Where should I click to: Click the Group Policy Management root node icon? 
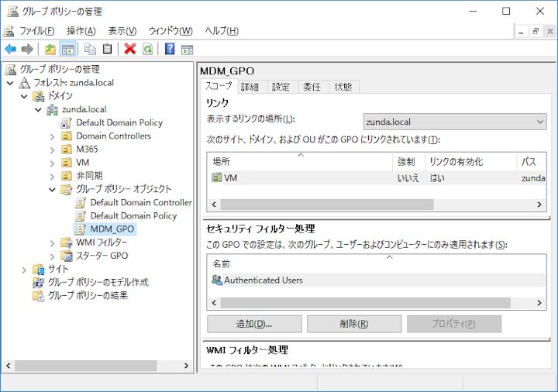click(x=11, y=70)
